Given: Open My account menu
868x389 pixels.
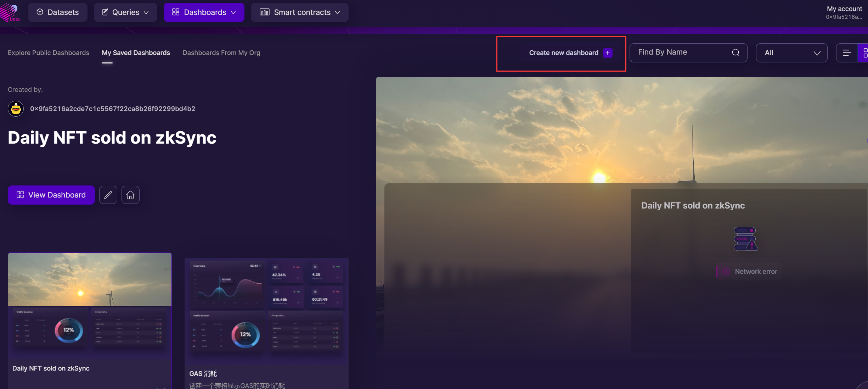Looking at the screenshot, I should (x=844, y=12).
